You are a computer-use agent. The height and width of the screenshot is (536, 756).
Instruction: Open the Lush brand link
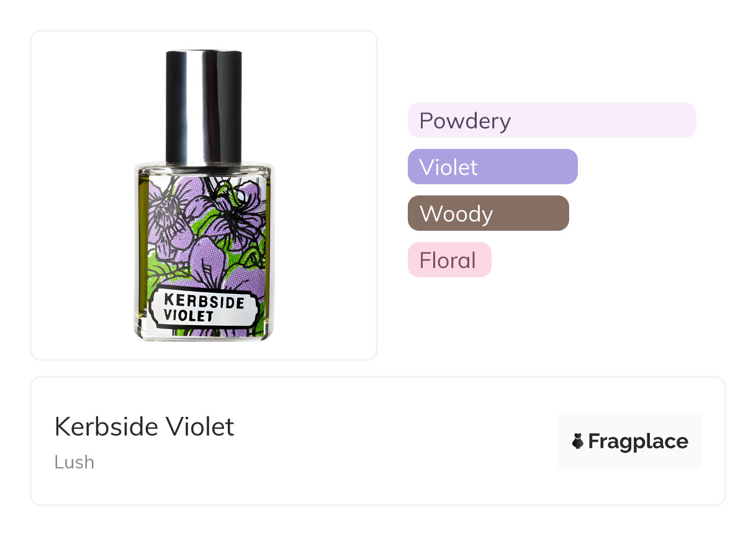(74, 462)
